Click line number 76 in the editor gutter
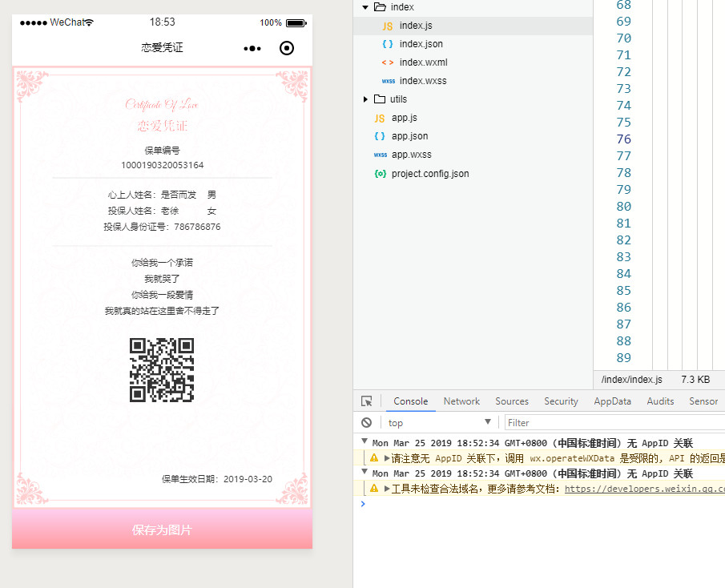This screenshot has width=725, height=588. [x=624, y=139]
